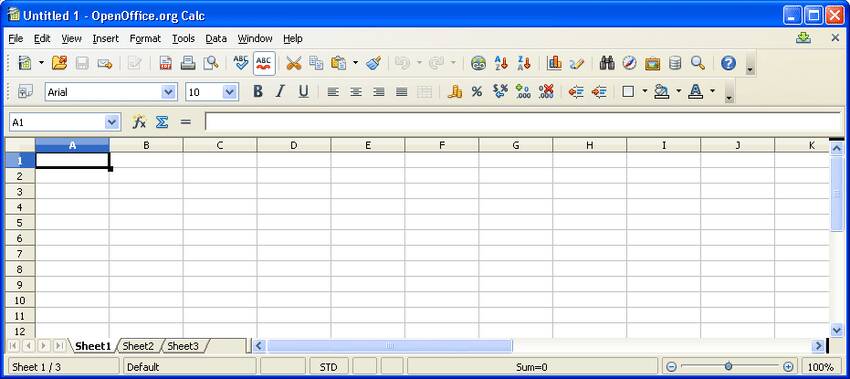
Task: Open OpenOffice Help icon
Action: tap(729, 63)
